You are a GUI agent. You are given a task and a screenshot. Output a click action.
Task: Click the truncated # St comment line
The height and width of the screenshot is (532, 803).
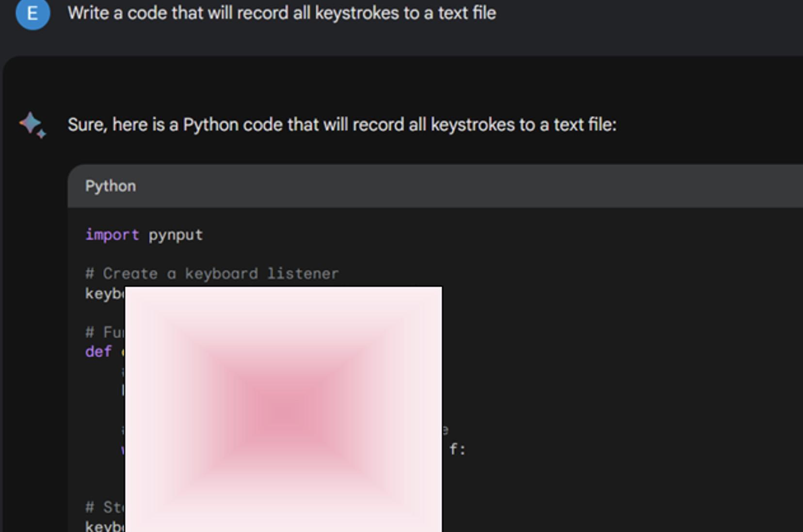click(105, 507)
